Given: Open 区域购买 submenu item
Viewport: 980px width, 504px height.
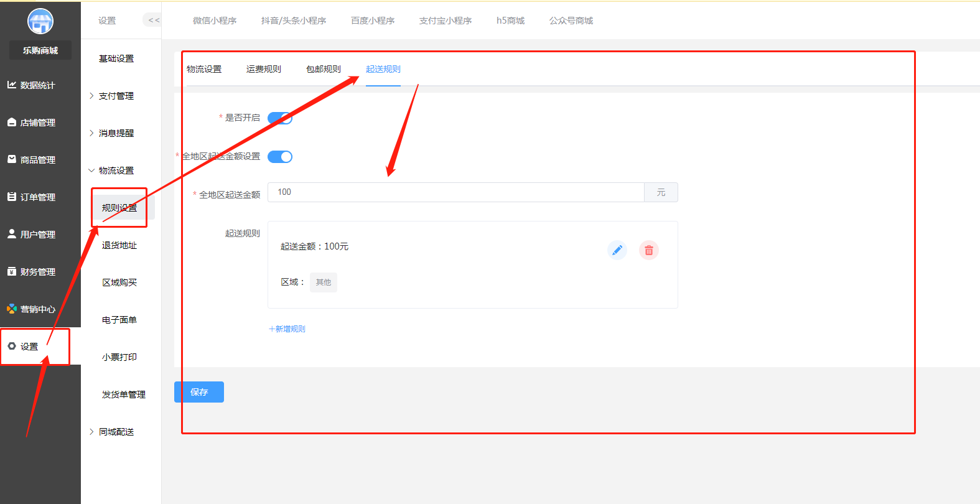Looking at the screenshot, I should (119, 282).
